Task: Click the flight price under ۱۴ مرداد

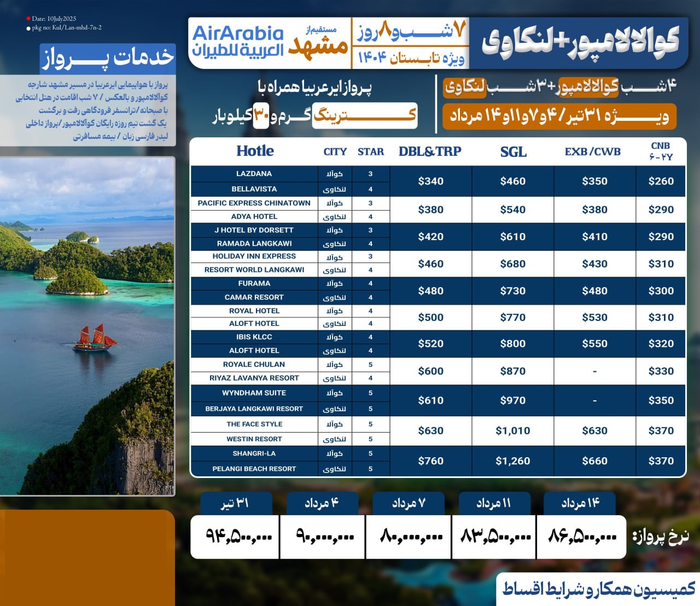Action: coord(581,537)
